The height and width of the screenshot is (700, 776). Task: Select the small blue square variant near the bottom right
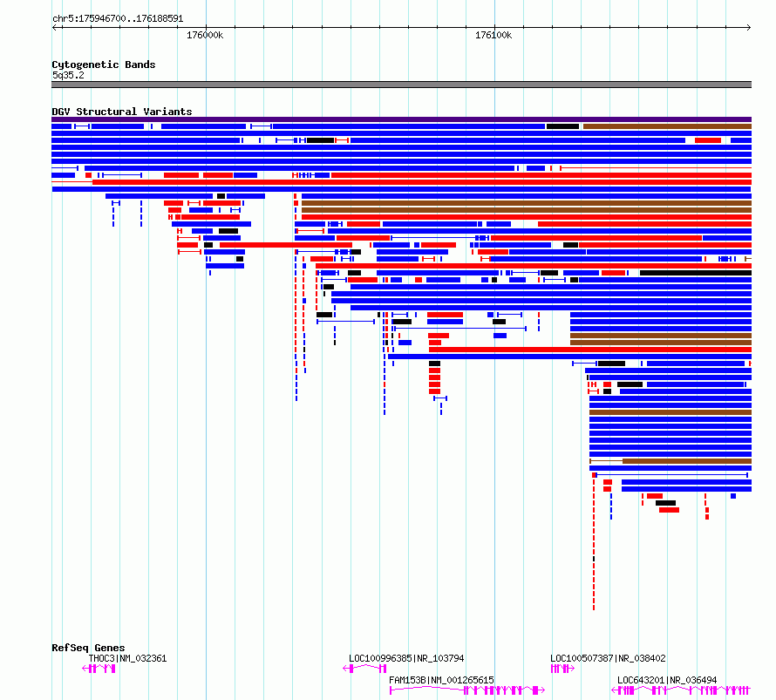pyautogui.click(x=733, y=496)
